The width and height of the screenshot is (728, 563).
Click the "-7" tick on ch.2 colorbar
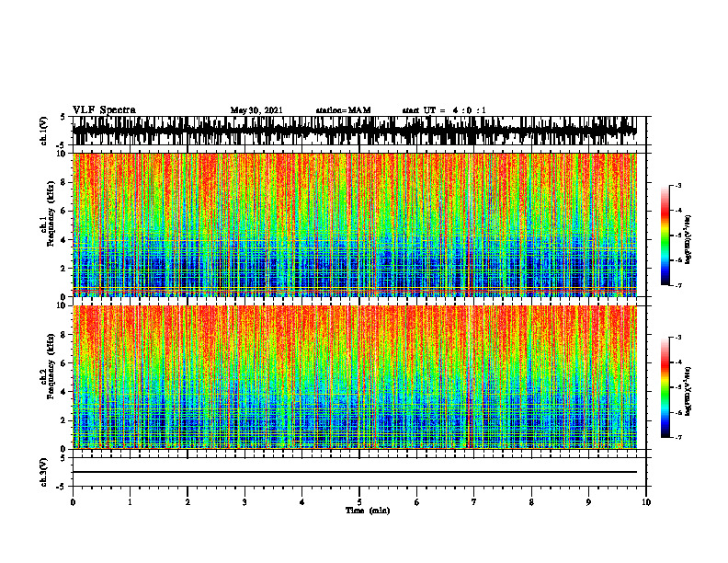pos(678,437)
